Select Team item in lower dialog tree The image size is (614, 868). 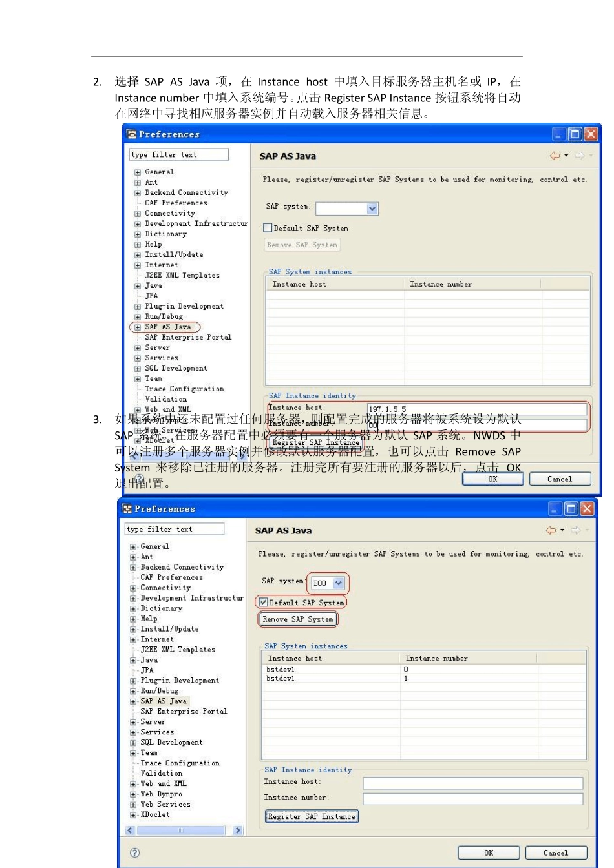149,752
